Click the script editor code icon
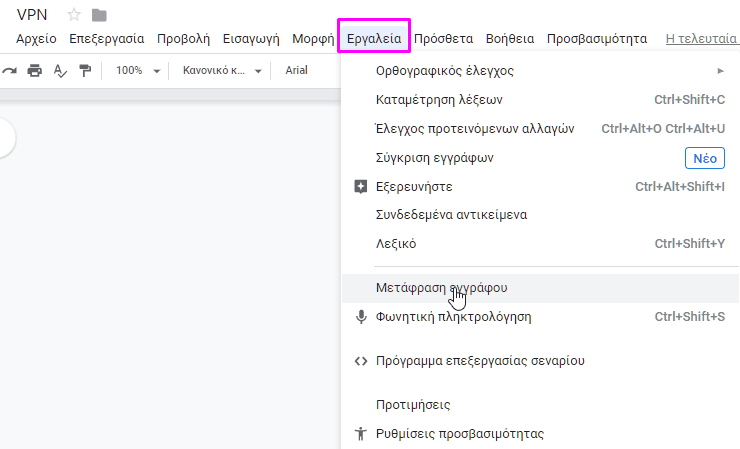This screenshot has height=449, width=740. 361,361
